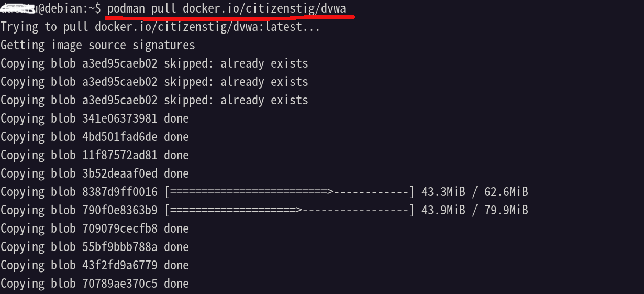Click blob hash 43f2fd9a6779
The width and height of the screenshot is (644, 294).
click(120, 265)
